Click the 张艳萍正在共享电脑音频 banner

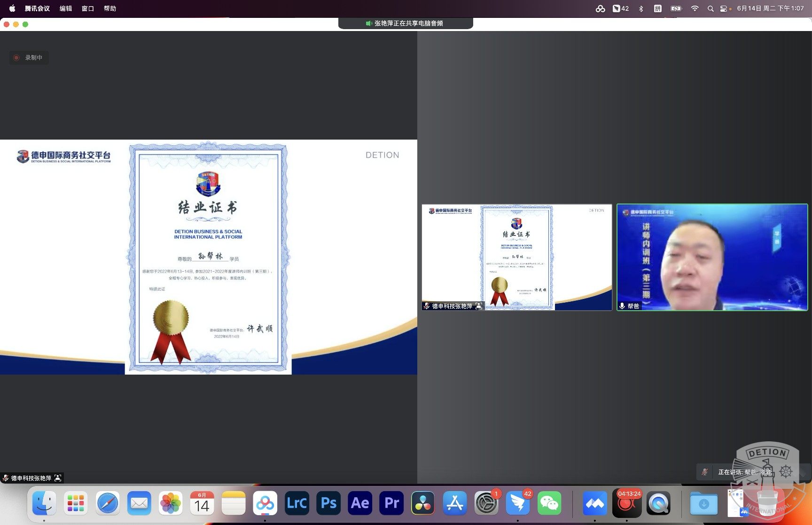coord(405,23)
